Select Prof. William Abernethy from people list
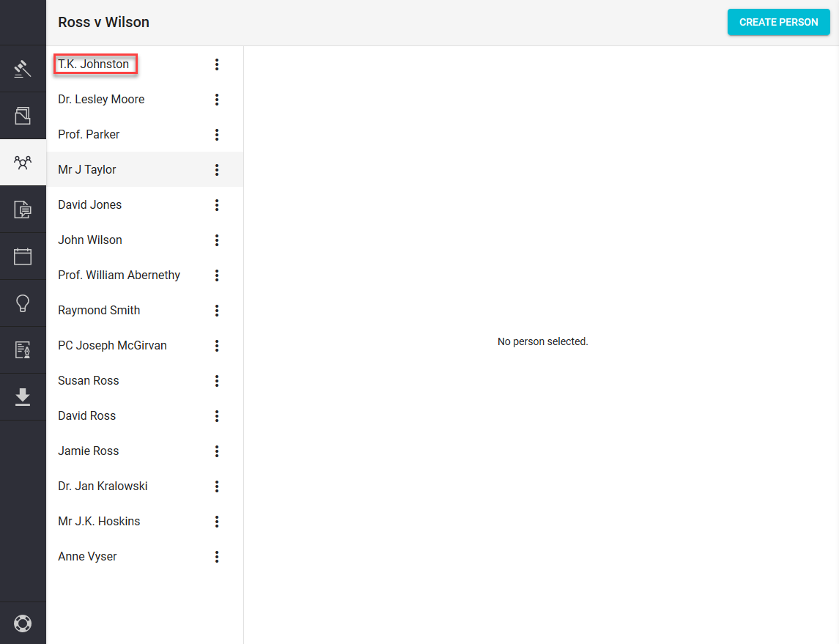The image size is (839, 644). tap(119, 275)
